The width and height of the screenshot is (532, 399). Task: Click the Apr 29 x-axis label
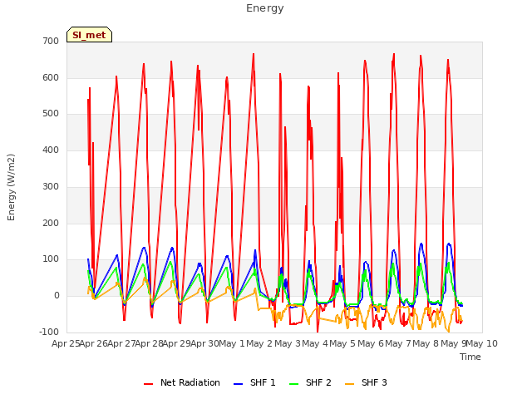pos(177,343)
